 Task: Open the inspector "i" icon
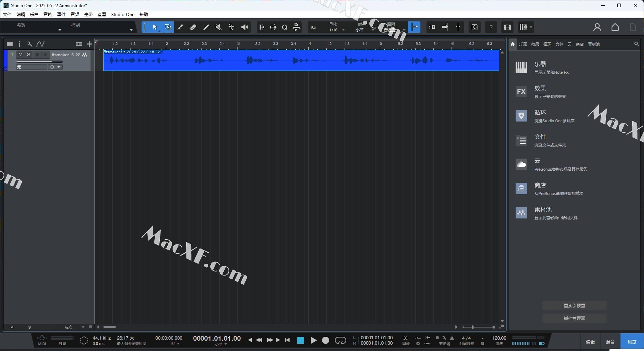tap(20, 44)
